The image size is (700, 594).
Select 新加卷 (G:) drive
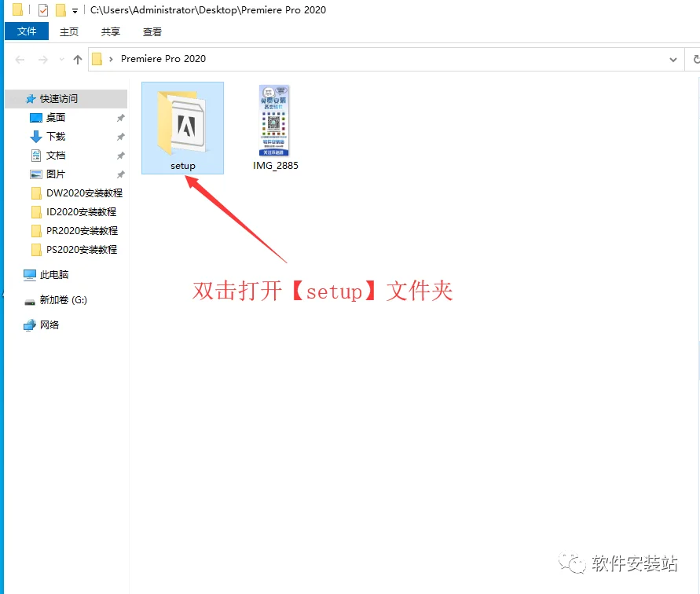pos(63,299)
